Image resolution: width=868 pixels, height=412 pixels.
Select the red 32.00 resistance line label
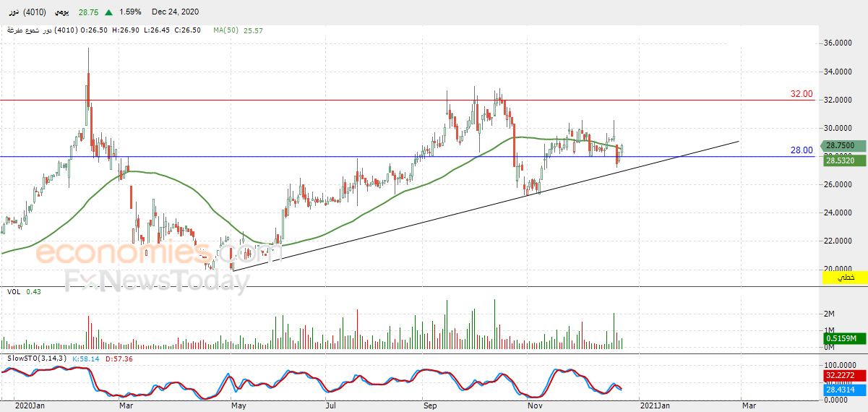[802, 94]
